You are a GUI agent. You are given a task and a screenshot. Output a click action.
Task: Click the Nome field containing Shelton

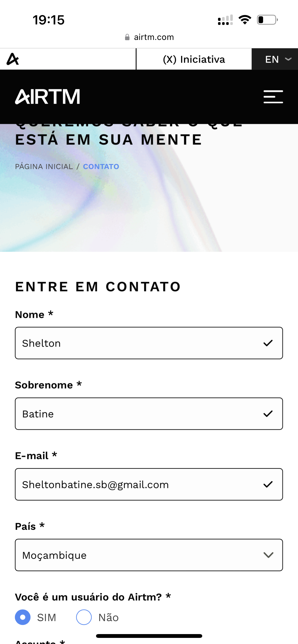pos(138,343)
